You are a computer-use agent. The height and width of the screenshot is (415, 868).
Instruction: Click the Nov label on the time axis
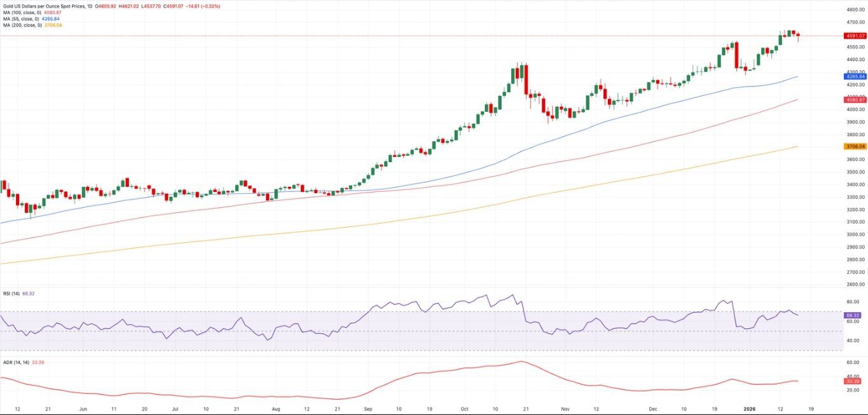point(564,410)
